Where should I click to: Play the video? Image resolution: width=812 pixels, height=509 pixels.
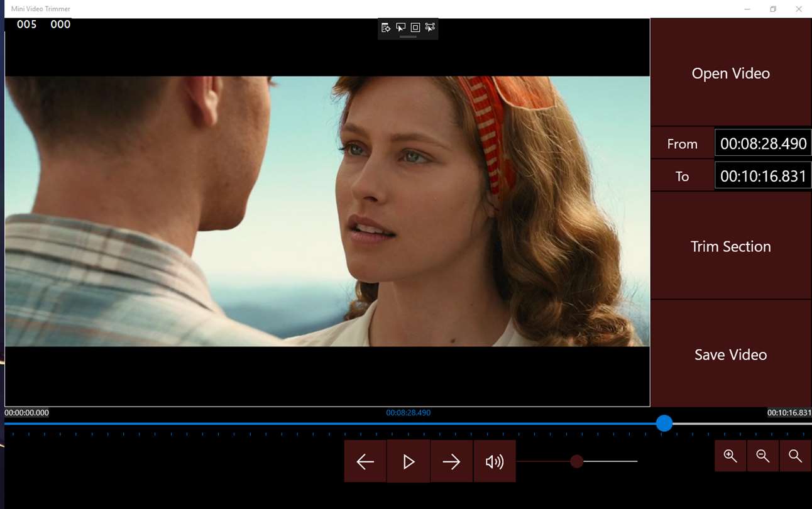[x=409, y=461]
